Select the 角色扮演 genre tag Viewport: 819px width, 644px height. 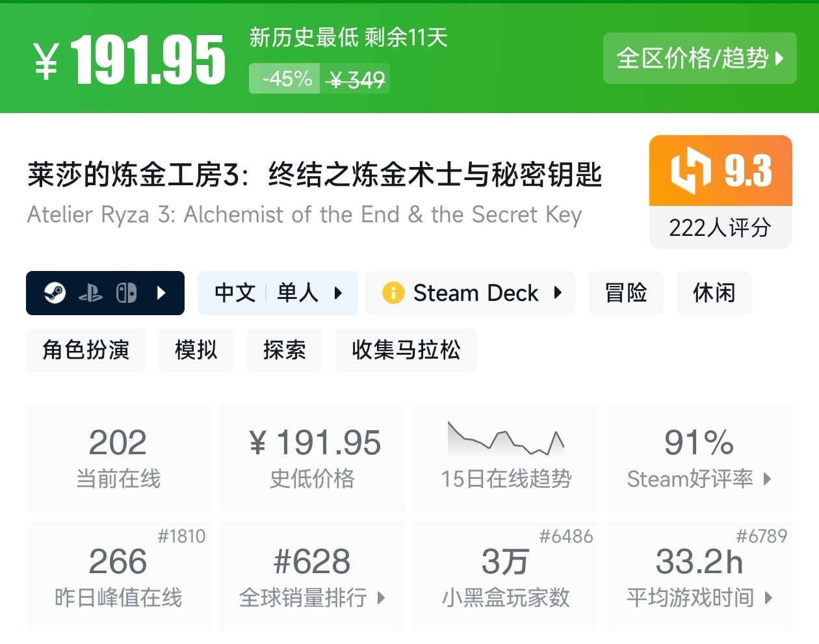(x=86, y=350)
